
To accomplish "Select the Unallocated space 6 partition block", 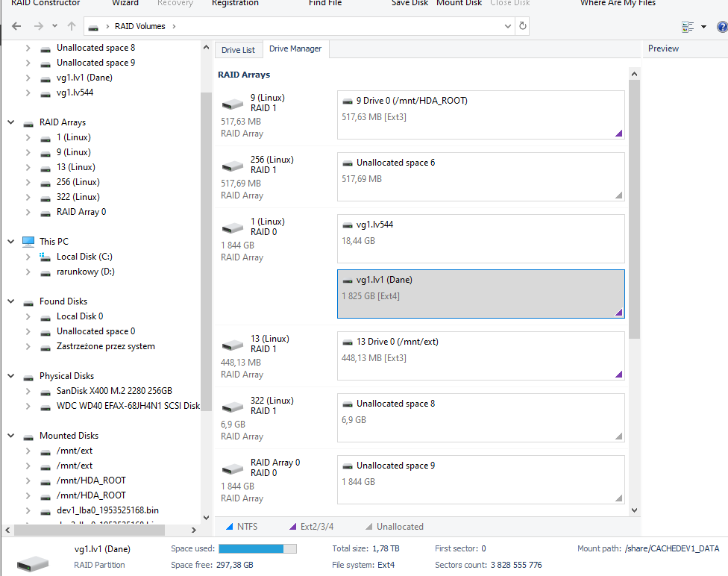I will (x=480, y=177).
